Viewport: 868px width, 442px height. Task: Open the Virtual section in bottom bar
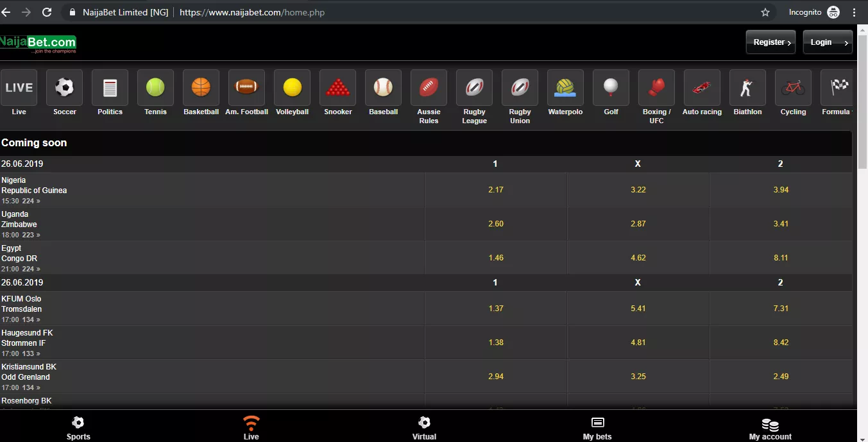pos(424,427)
